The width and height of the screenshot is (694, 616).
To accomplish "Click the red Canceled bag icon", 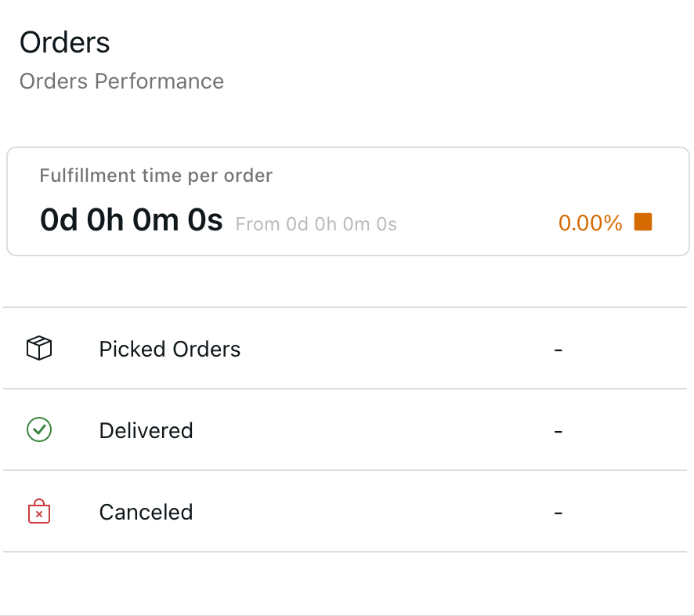I will click(39, 512).
